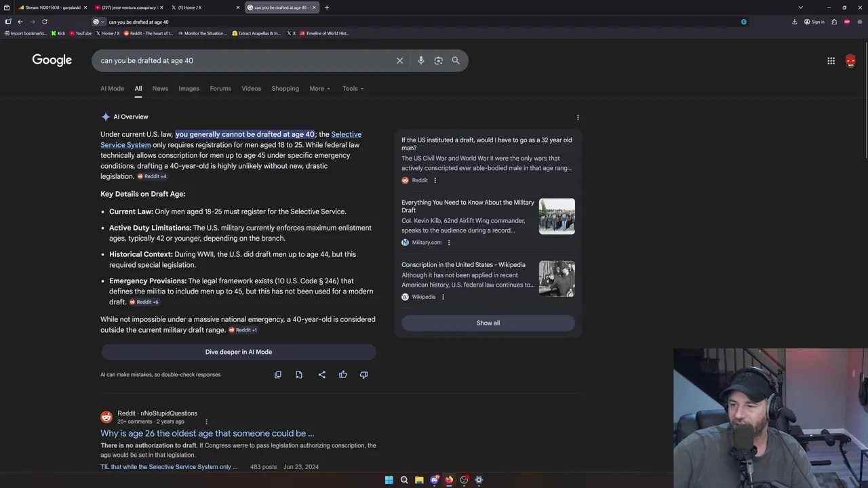Open the Windows Start menu
This screenshot has height=488, width=868.
pyautogui.click(x=389, y=480)
